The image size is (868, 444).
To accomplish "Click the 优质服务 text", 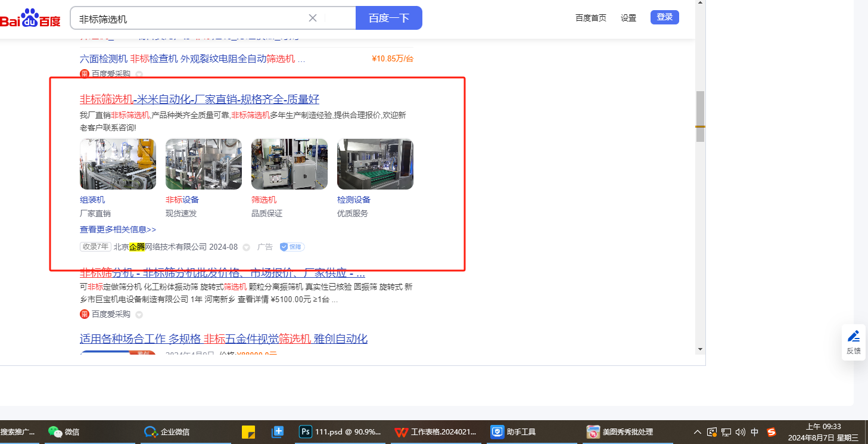I will coord(353,213).
